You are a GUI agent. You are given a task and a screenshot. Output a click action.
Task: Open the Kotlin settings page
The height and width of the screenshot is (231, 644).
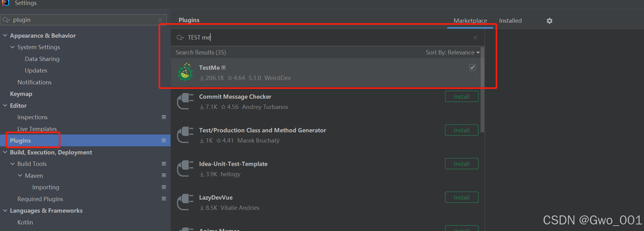click(25, 222)
